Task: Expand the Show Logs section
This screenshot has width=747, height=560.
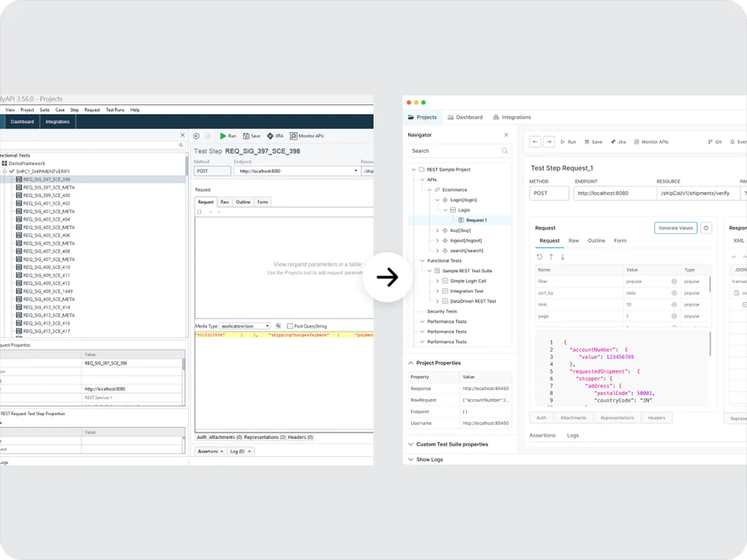Action: tap(411, 460)
